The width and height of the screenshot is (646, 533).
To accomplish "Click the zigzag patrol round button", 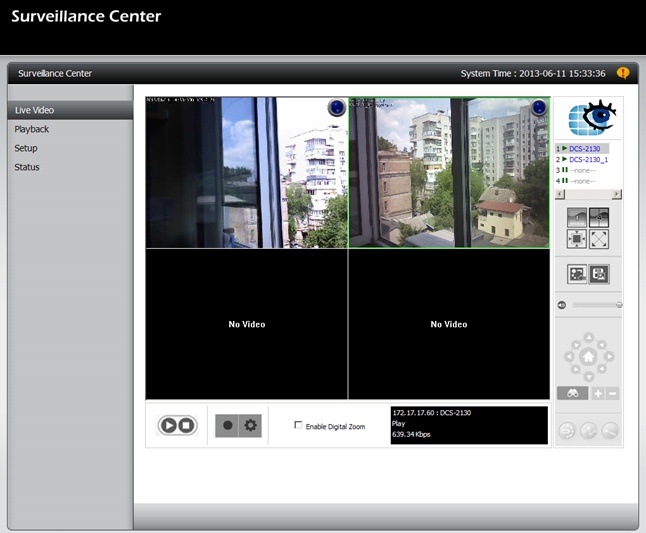I will pyautogui.click(x=588, y=431).
